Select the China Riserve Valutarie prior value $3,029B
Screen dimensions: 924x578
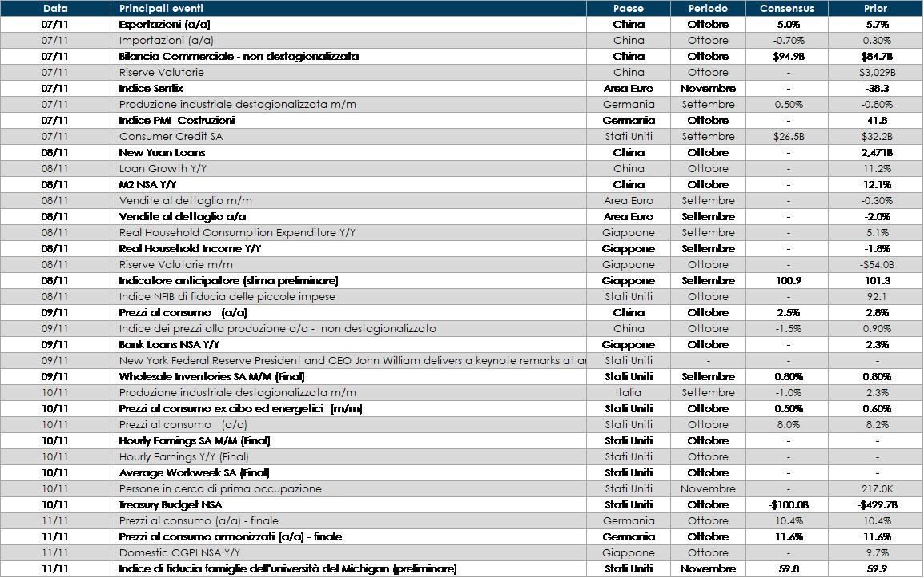(x=877, y=73)
